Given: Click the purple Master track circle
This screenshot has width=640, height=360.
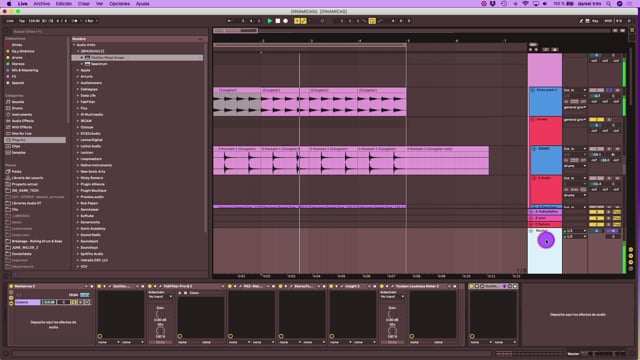Looking at the screenshot, I should tap(546, 240).
